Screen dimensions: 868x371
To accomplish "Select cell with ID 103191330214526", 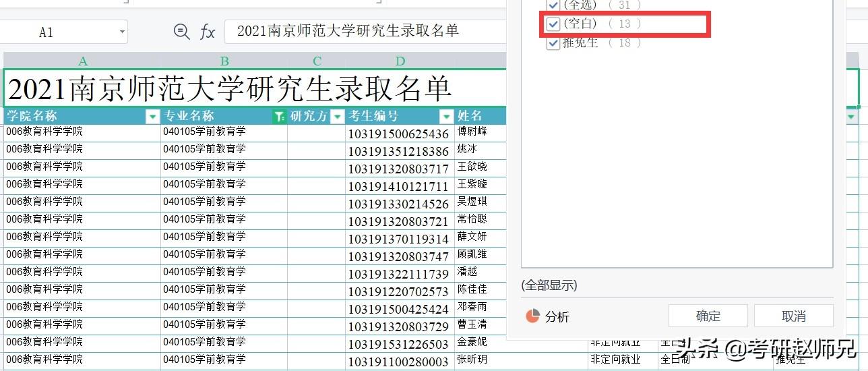I will pyautogui.click(x=400, y=204).
